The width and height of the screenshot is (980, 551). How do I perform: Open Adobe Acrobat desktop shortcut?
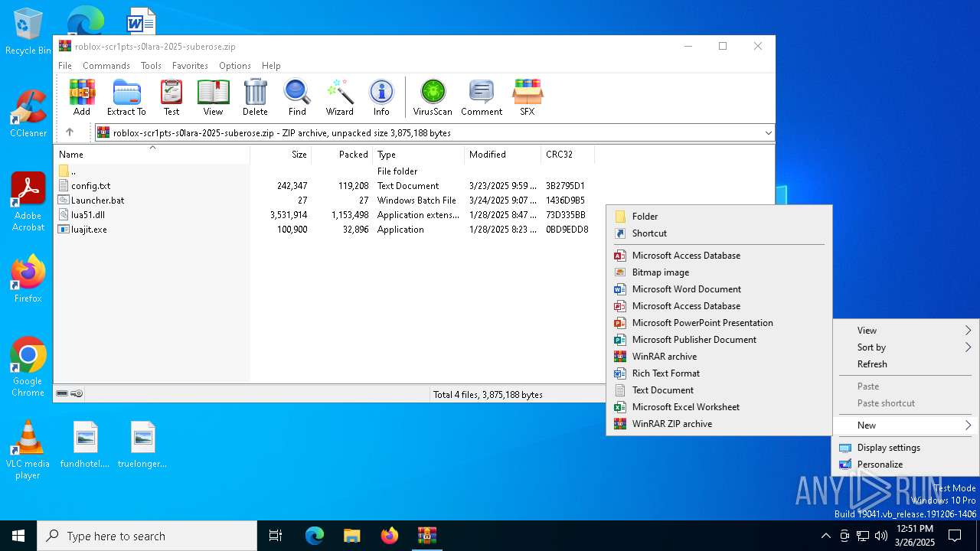click(28, 202)
